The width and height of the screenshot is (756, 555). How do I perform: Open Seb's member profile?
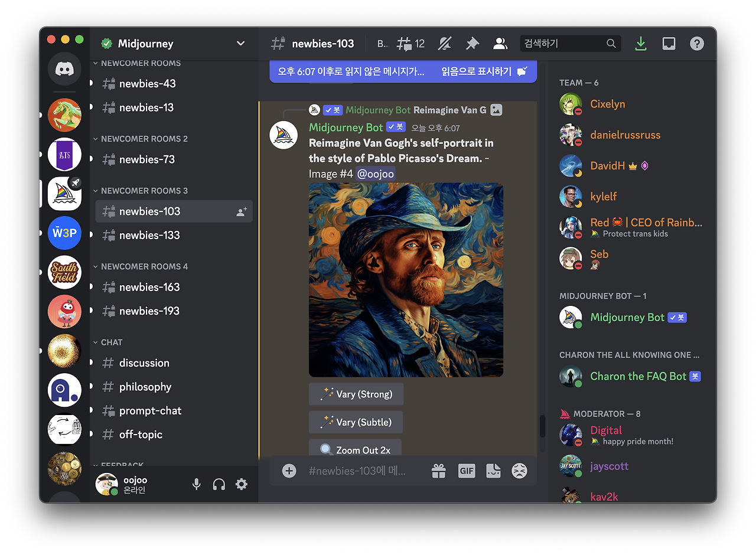pyautogui.click(x=632, y=258)
